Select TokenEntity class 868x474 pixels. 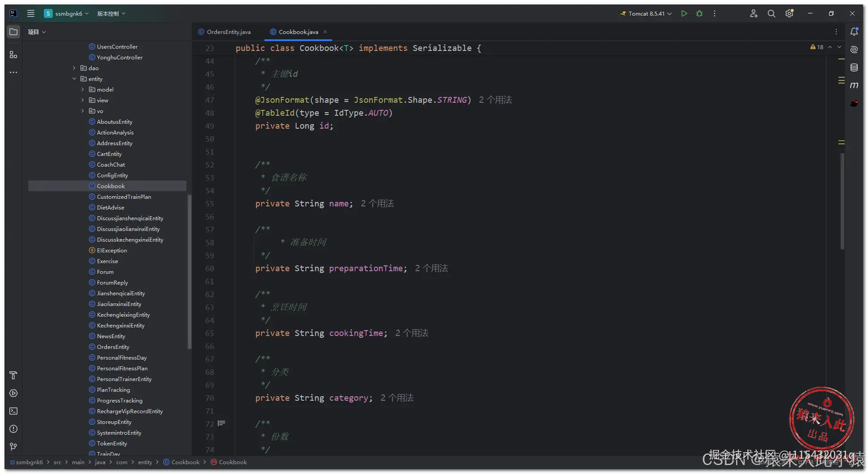pos(112,443)
